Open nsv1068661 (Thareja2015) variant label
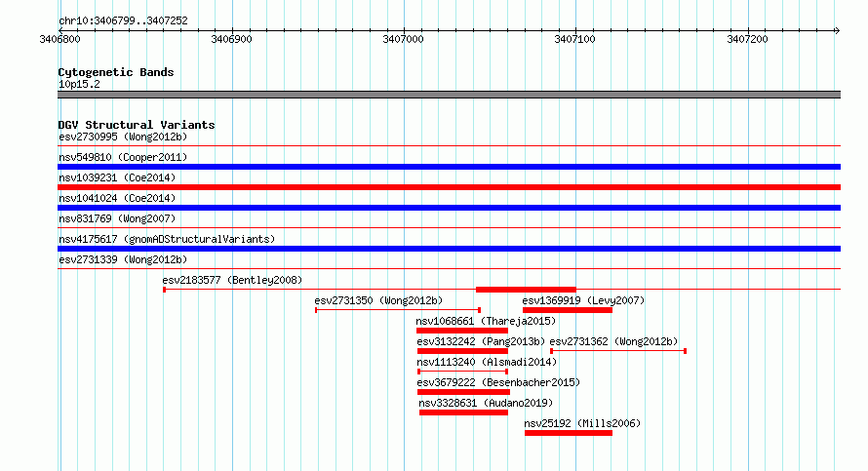This screenshot has height=471, width=868. click(x=486, y=321)
